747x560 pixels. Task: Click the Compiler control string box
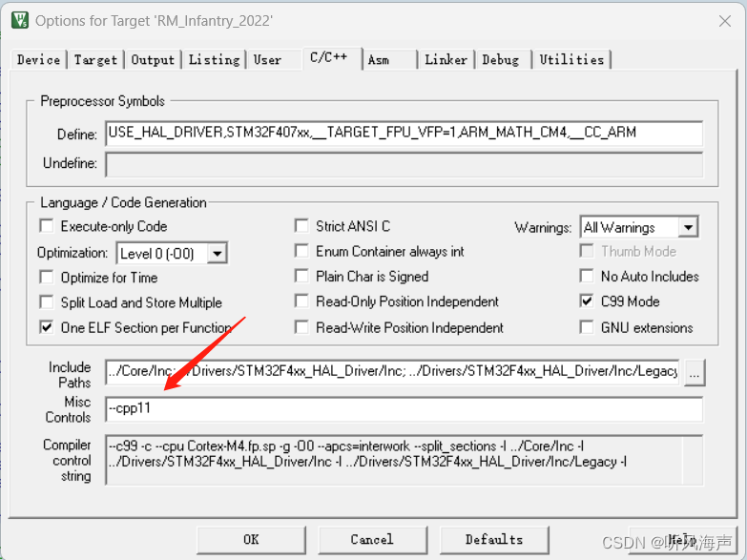pos(404,460)
